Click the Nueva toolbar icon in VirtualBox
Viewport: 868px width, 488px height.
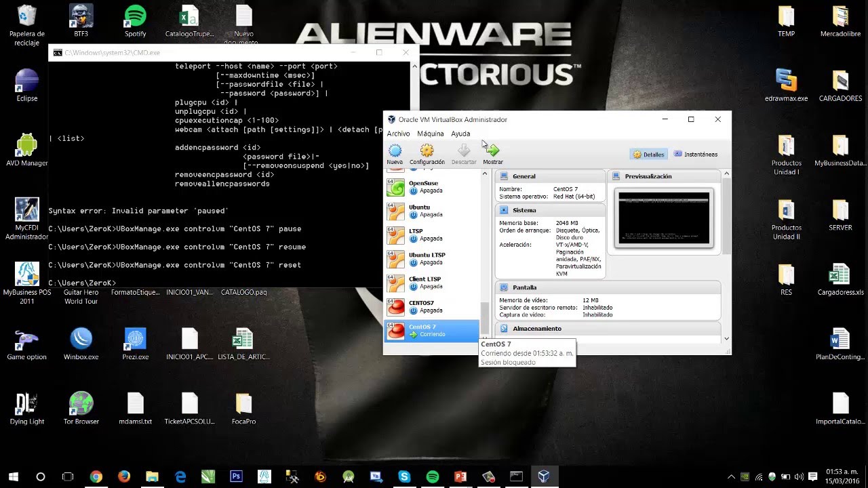[x=395, y=154]
